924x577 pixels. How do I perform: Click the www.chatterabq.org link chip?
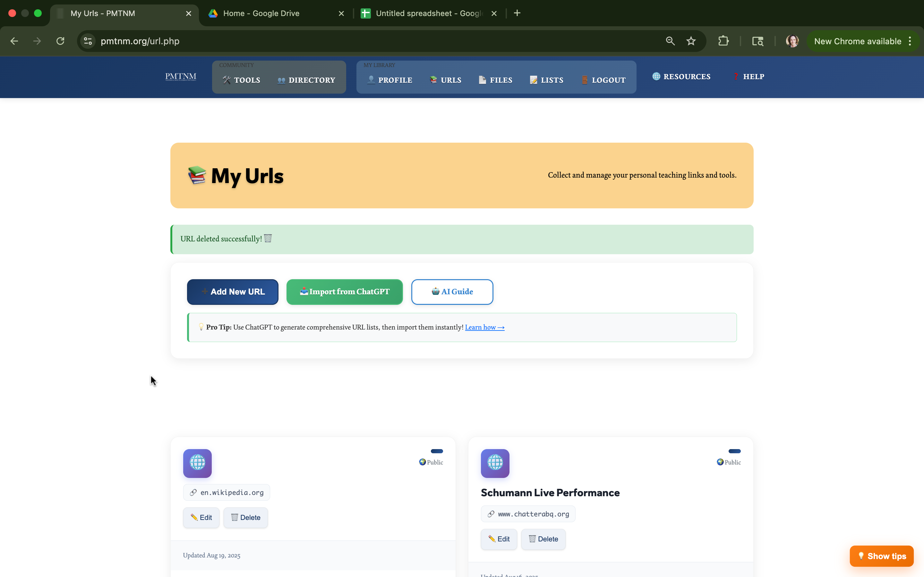tap(528, 514)
